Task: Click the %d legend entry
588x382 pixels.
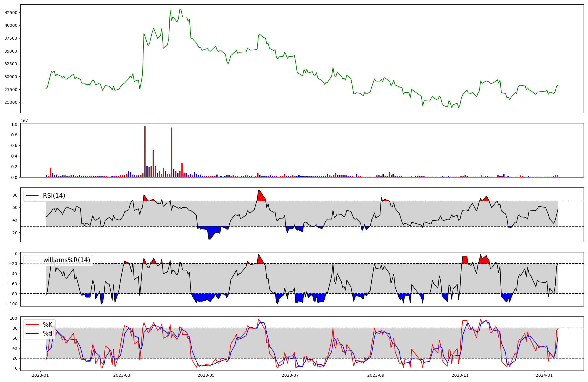Action: click(x=39, y=334)
